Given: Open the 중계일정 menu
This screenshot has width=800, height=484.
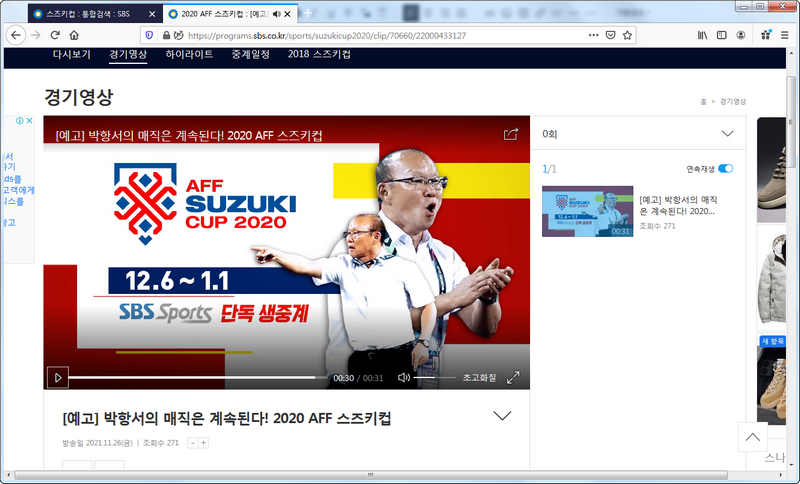Looking at the screenshot, I should [251, 55].
